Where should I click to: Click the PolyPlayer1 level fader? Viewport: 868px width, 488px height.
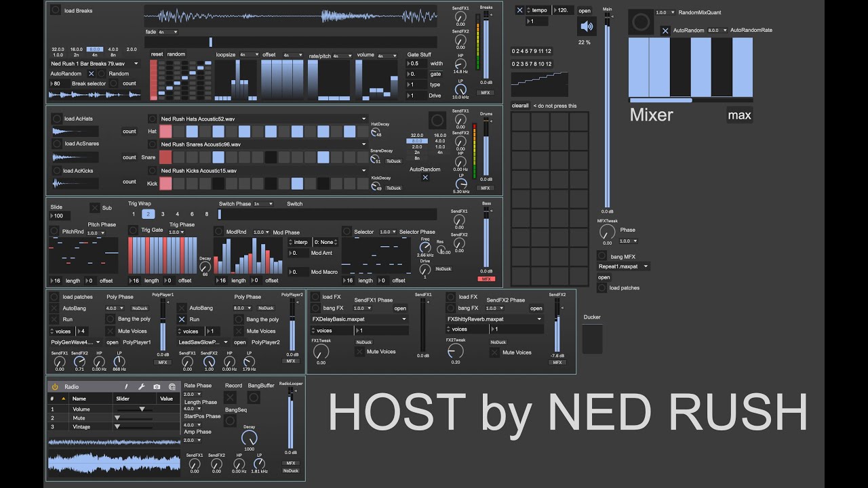point(163,324)
